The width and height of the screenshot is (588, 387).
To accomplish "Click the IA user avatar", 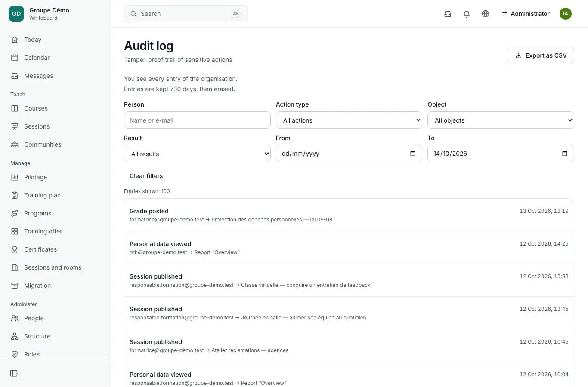I will coord(566,14).
